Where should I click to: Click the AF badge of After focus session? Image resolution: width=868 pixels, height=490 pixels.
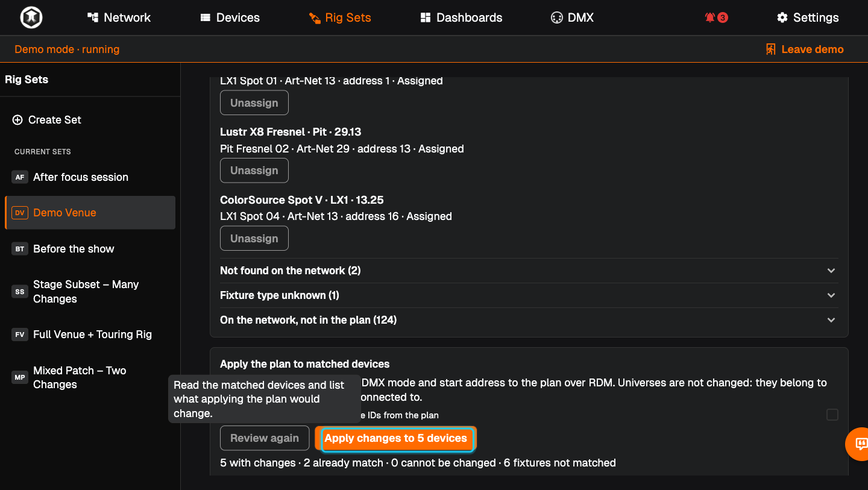click(x=20, y=177)
